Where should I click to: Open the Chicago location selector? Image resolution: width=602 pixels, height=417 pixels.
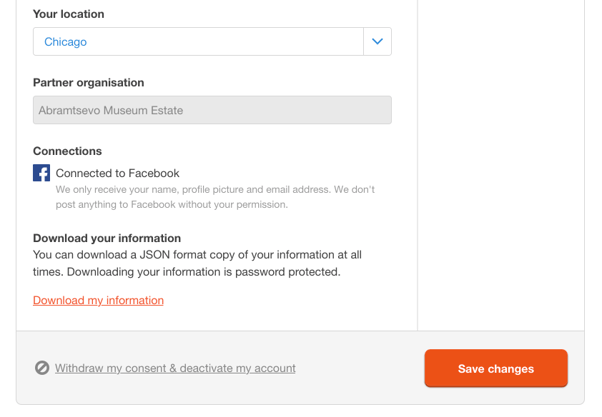(x=212, y=41)
